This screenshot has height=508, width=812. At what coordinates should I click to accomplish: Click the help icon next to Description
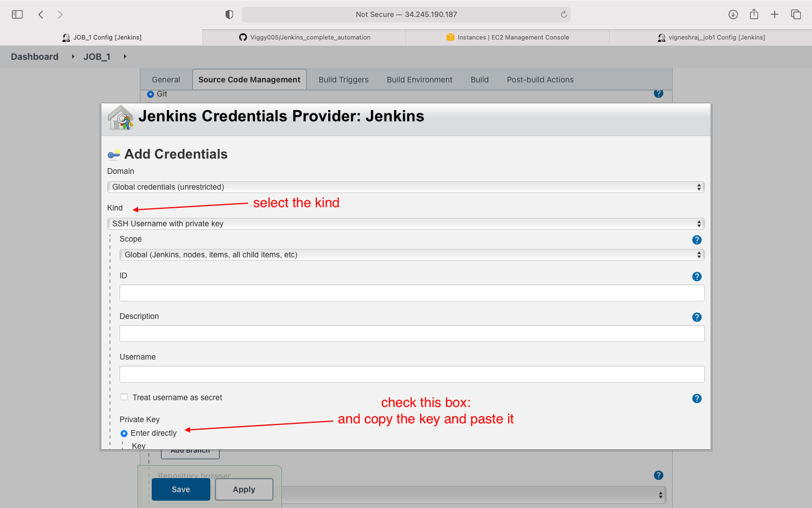[697, 317]
